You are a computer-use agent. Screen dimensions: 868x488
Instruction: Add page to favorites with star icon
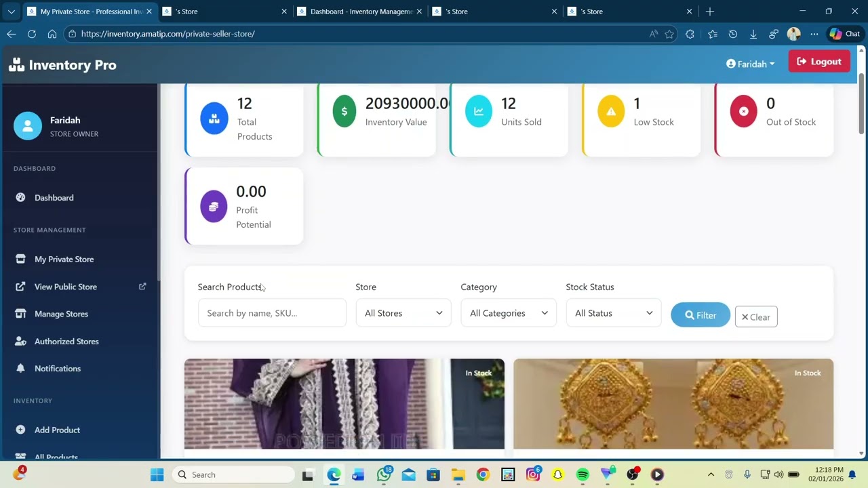click(669, 34)
